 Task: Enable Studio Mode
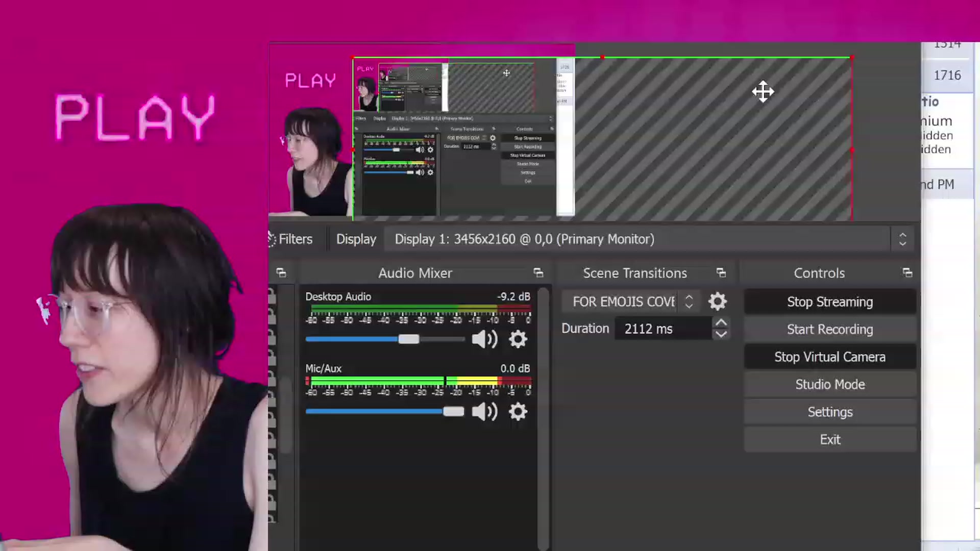tap(830, 385)
